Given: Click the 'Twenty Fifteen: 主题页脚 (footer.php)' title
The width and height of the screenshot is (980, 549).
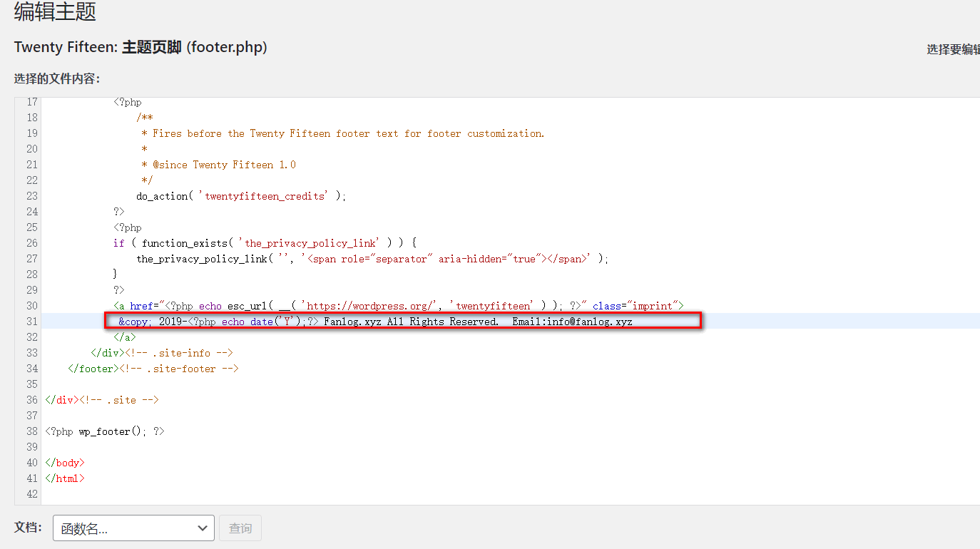Looking at the screenshot, I should (x=141, y=48).
